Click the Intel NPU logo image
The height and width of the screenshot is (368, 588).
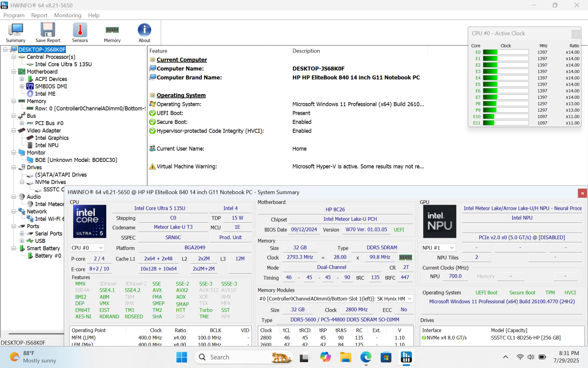(x=440, y=222)
